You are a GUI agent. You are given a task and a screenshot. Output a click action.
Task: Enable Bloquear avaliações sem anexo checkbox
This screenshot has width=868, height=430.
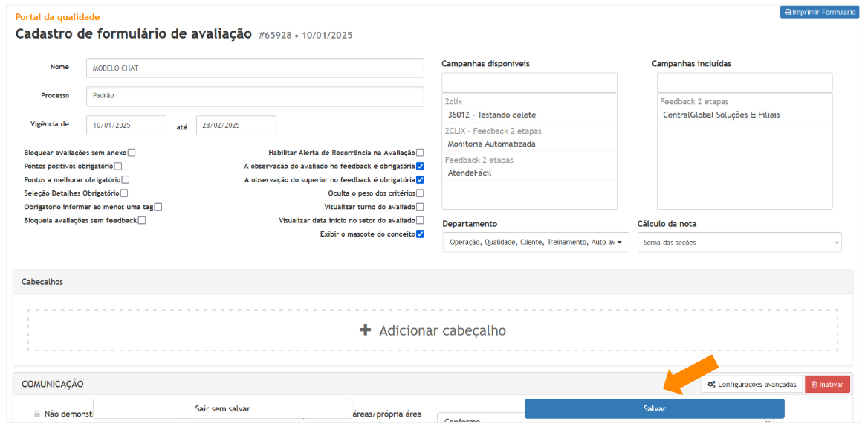[x=132, y=153]
